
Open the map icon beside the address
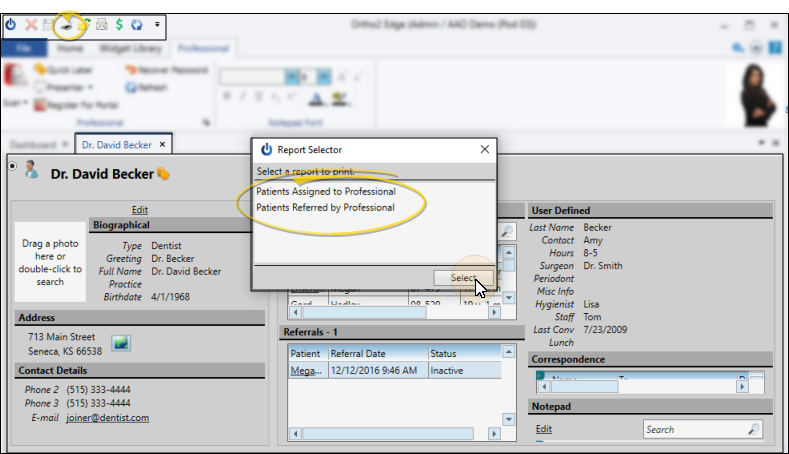pyautogui.click(x=121, y=344)
